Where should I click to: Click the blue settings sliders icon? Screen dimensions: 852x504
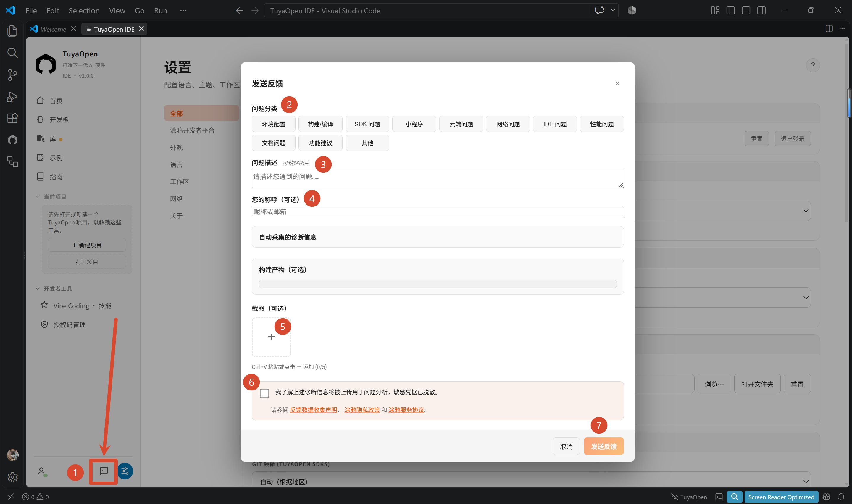[x=125, y=471]
